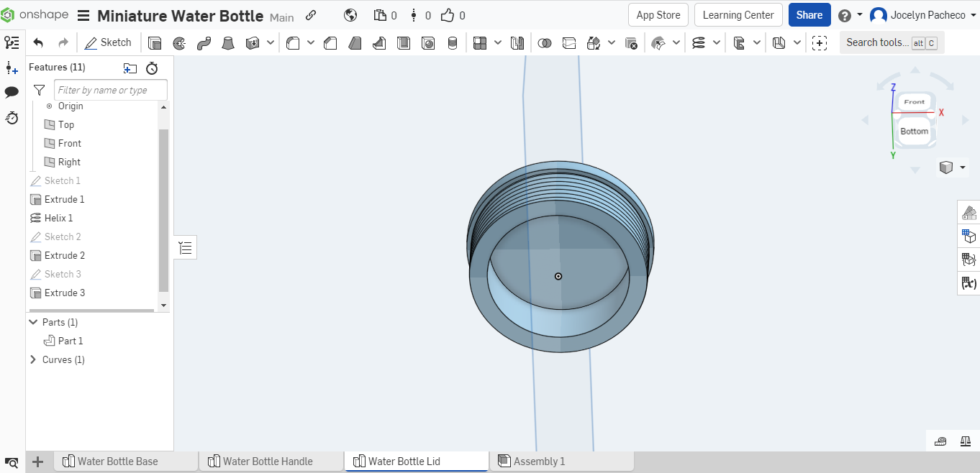Viewport: 980px width, 473px height.
Task: Open the Learning Center
Action: click(738, 15)
